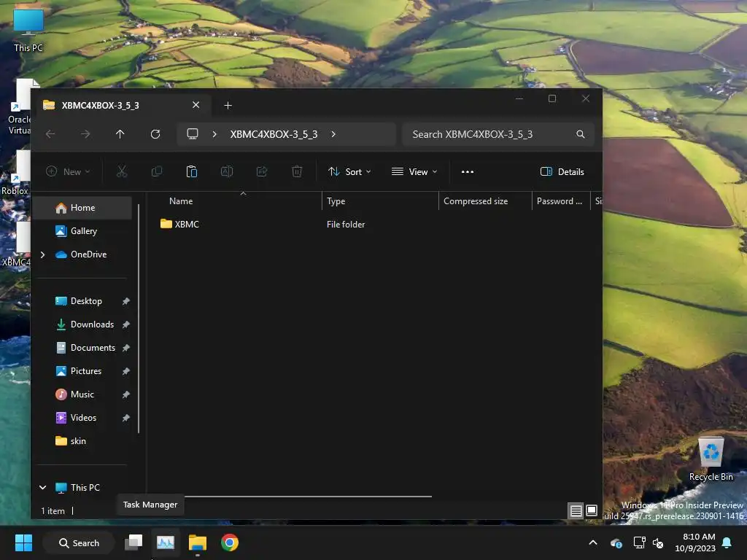Unpin Downloads from Quick access
Viewport: 747px width, 560px height.
125,324
